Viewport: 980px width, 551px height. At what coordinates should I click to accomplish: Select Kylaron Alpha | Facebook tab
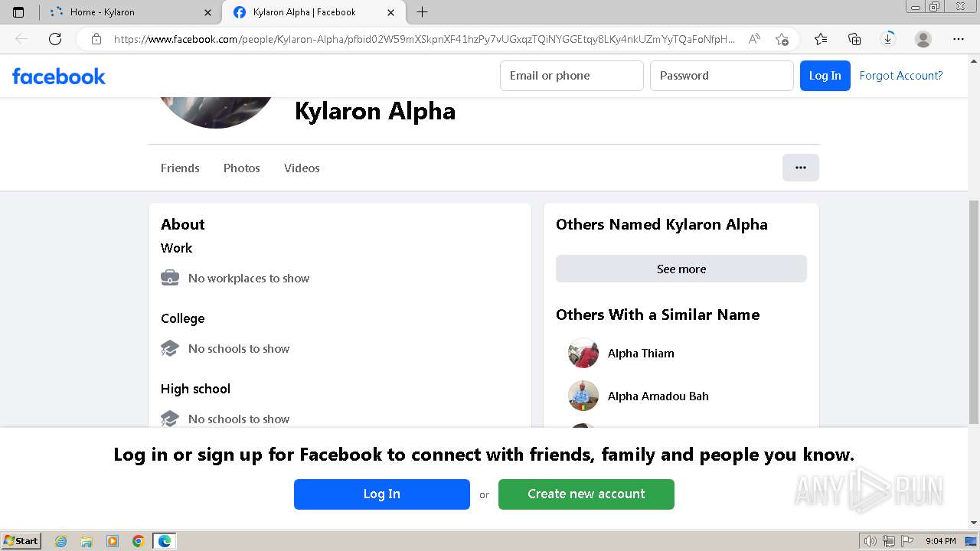tap(313, 12)
